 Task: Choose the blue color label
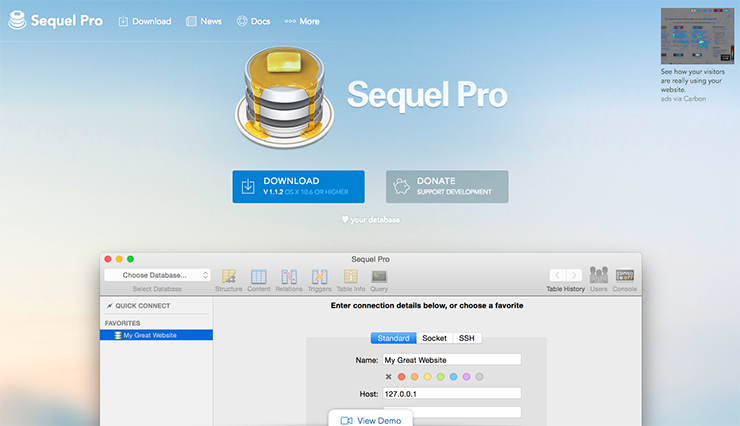[454, 376]
